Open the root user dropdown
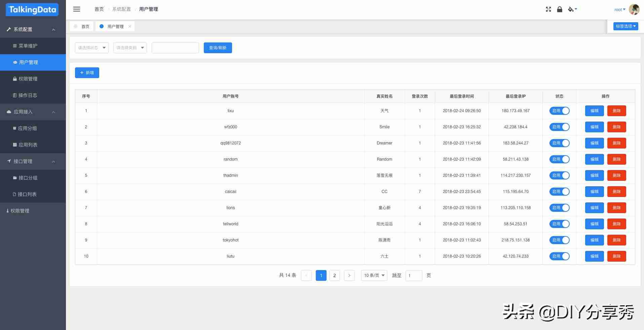The height and width of the screenshot is (330, 644). tap(620, 10)
